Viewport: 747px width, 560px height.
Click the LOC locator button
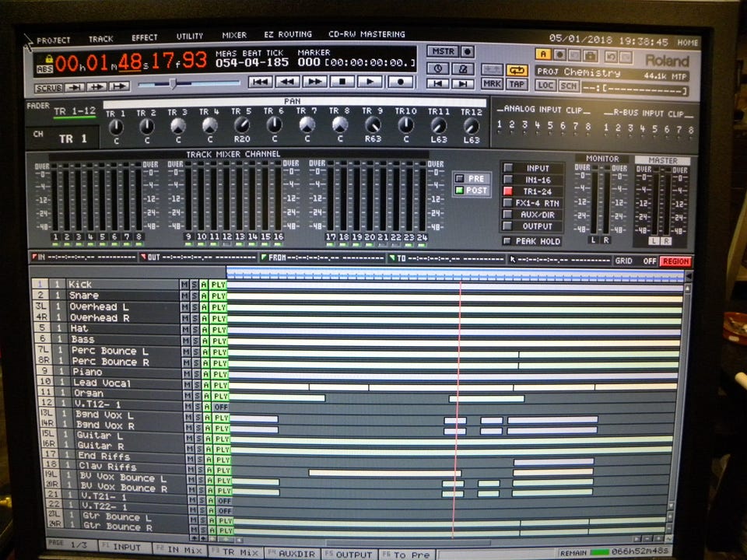[x=545, y=86]
